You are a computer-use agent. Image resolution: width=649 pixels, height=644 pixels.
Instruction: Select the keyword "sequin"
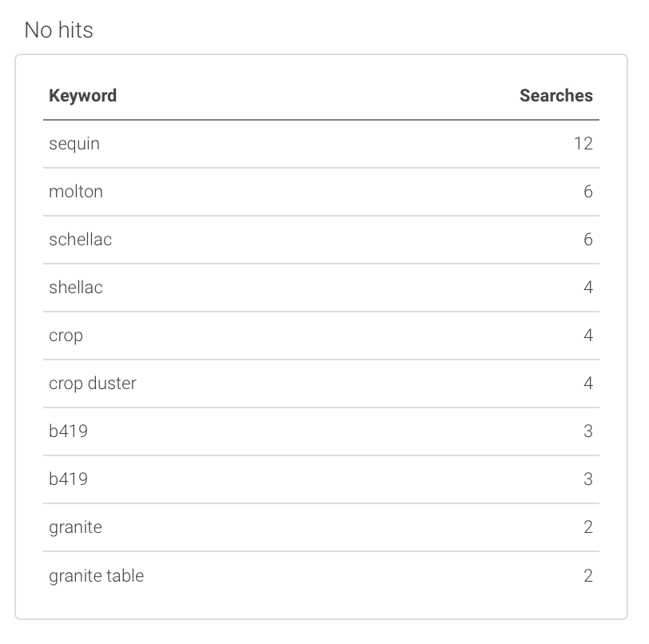coord(75,144)
